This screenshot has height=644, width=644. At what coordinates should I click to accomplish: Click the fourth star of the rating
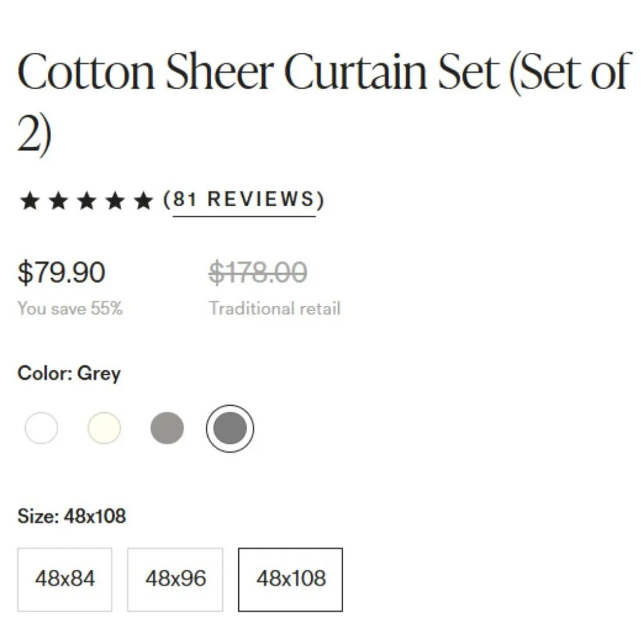pos(117,200)
